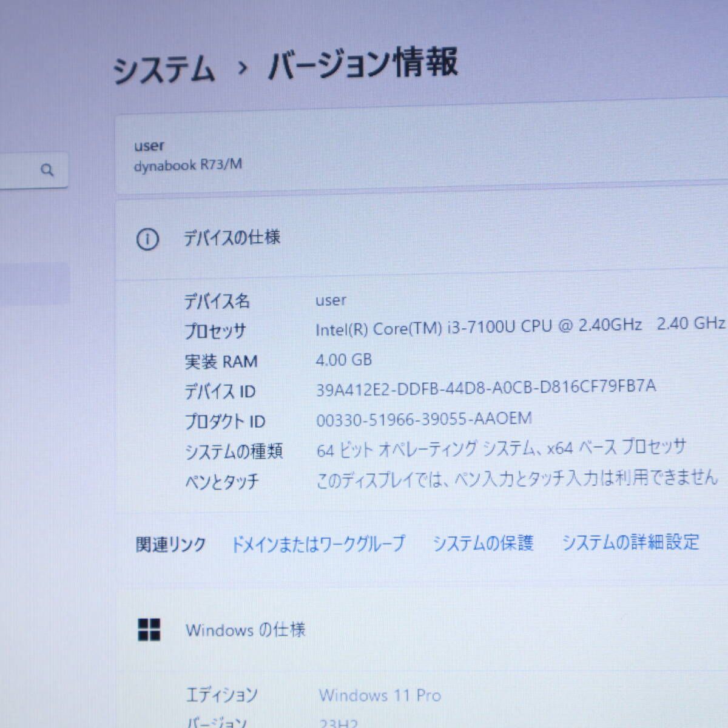Click the ペンとタッチ label
728x728 pixels.
pos(221,482)
